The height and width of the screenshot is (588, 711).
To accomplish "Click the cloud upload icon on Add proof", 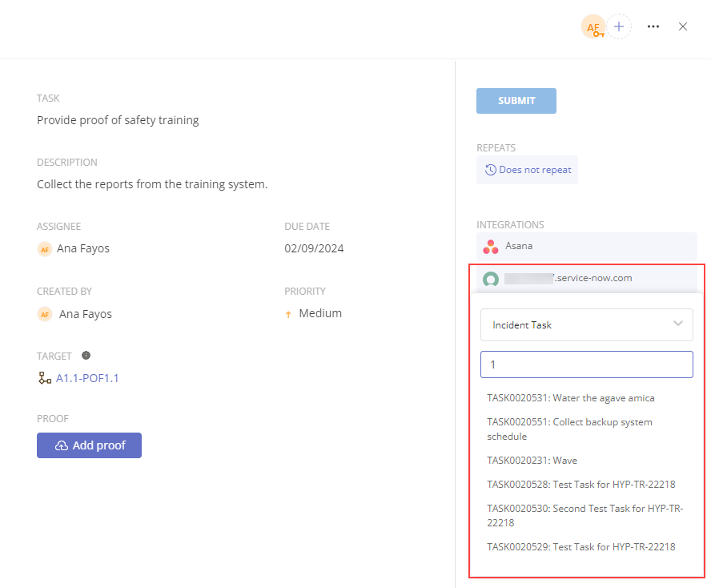I will 62,446.
